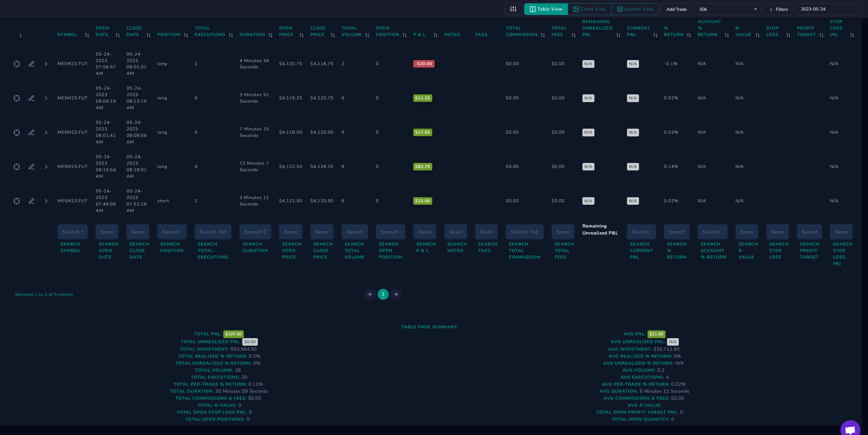Edit the trade with $11.25 P&L

31,98
